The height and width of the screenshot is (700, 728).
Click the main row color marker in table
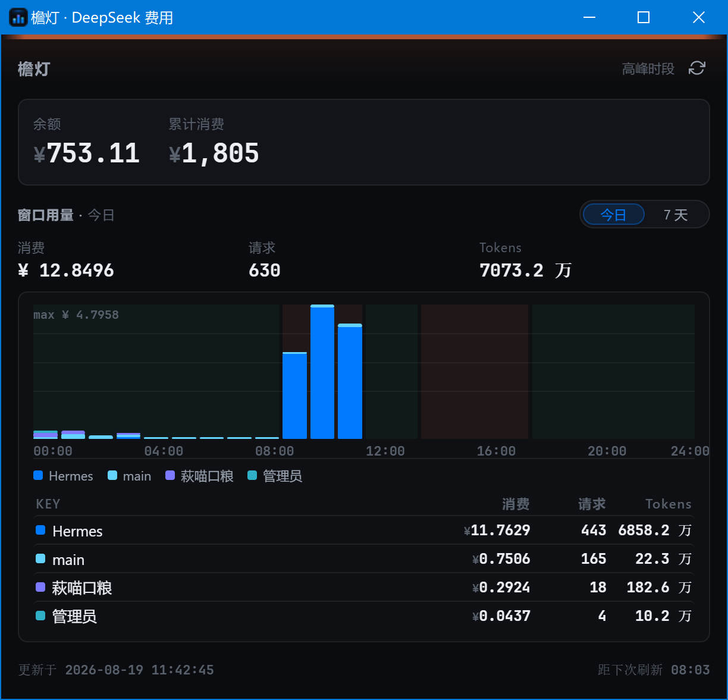click(40, 558)
